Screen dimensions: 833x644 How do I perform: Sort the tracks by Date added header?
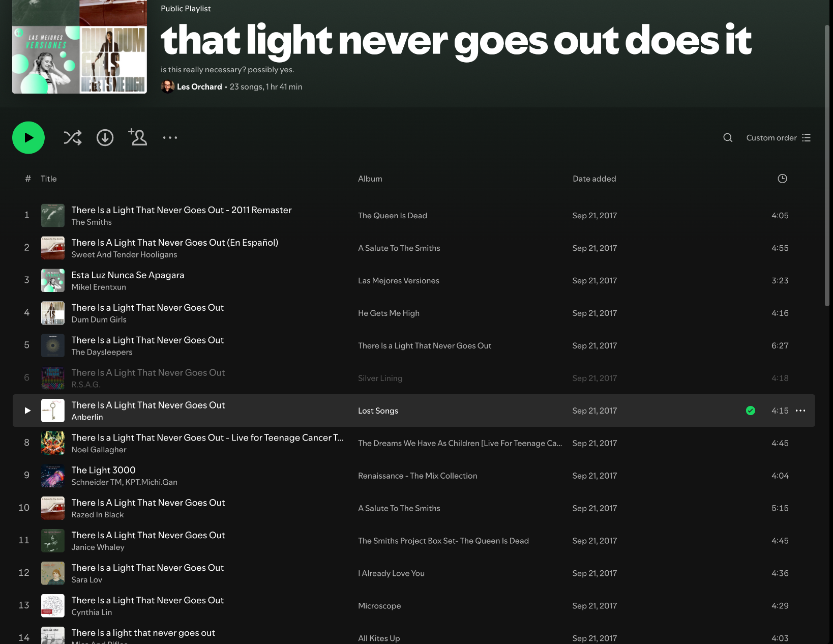(594, 179)
